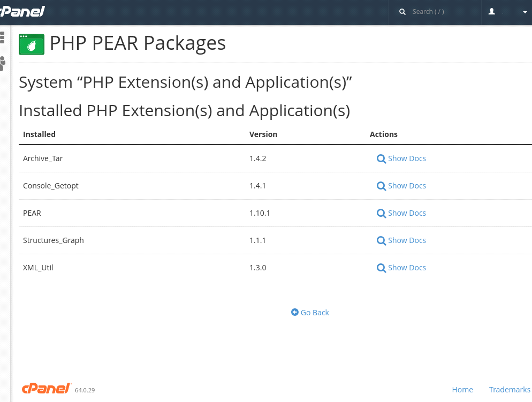532x402 pixels.
Task: Click version 1.4.2 cell
Action: click(258, 158)
